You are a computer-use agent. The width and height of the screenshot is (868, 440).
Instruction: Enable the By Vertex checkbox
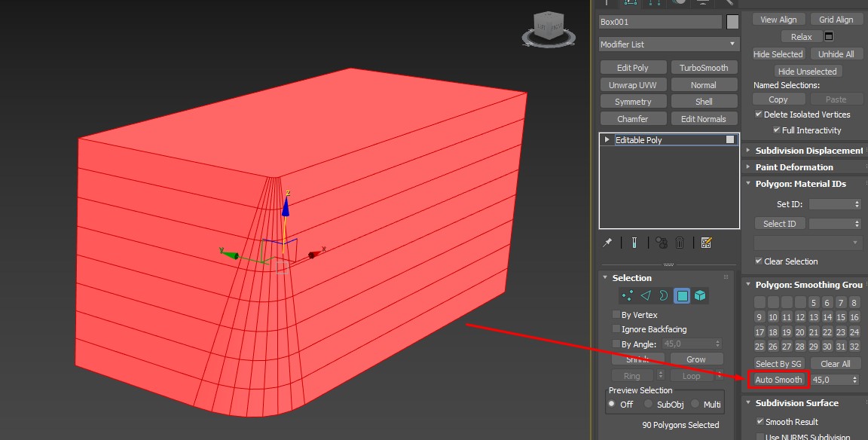click(616, 315)
